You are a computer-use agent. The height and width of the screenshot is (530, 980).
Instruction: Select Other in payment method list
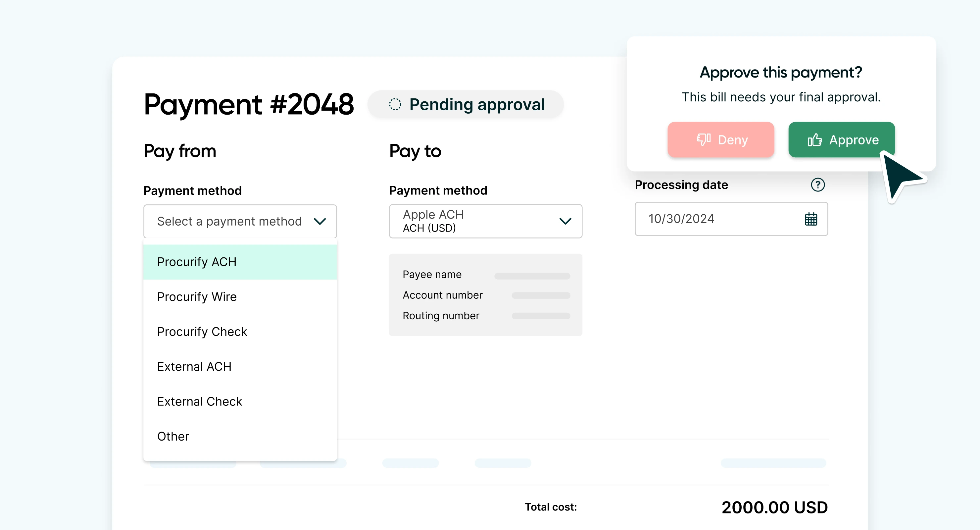click(240, 436)
